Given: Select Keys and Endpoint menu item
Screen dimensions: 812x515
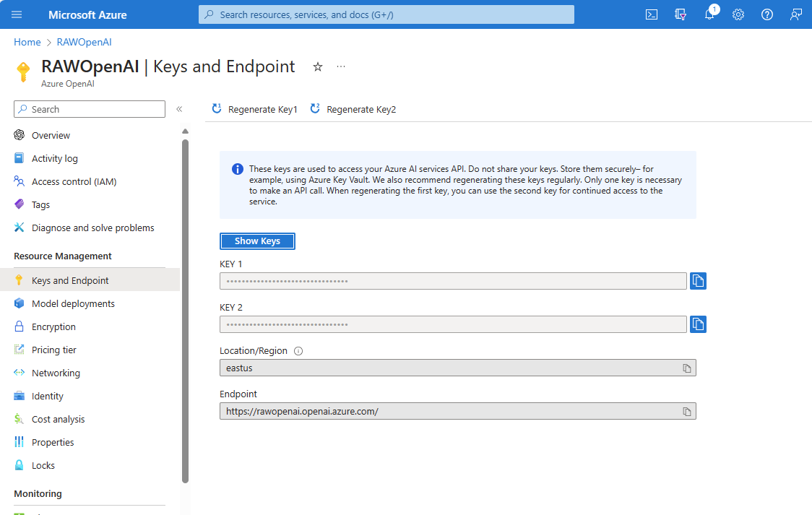Looking at the screenshot, I should coord(90,280).
